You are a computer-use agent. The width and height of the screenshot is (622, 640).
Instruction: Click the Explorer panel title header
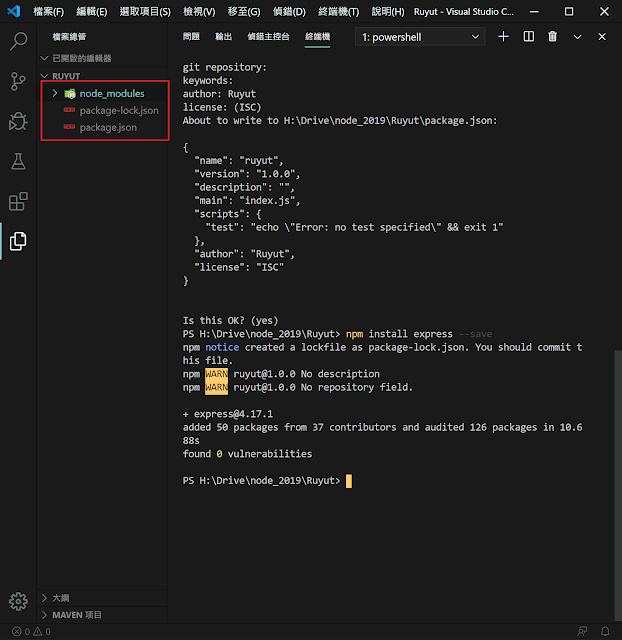click(69, 37)
